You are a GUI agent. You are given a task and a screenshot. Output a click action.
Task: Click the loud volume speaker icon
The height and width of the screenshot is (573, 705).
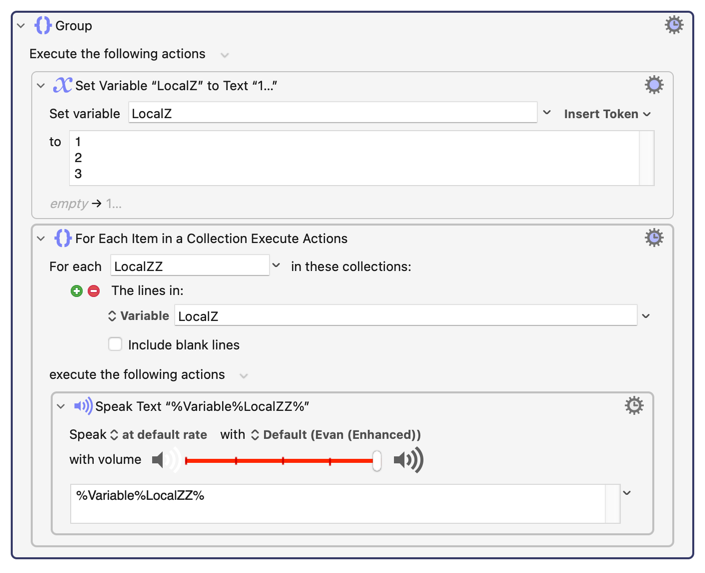pos(408,460)
